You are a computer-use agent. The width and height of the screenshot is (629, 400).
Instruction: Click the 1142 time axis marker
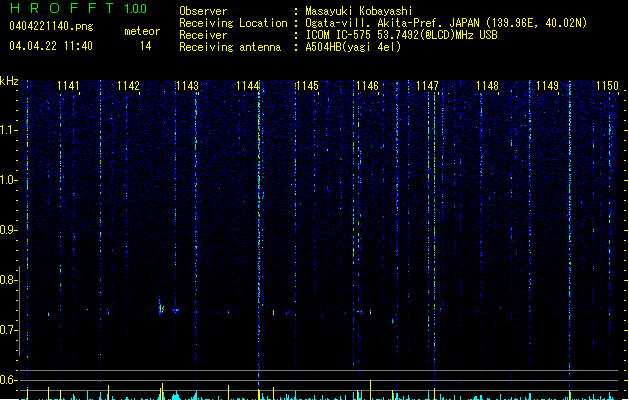[x=128, y=86]
